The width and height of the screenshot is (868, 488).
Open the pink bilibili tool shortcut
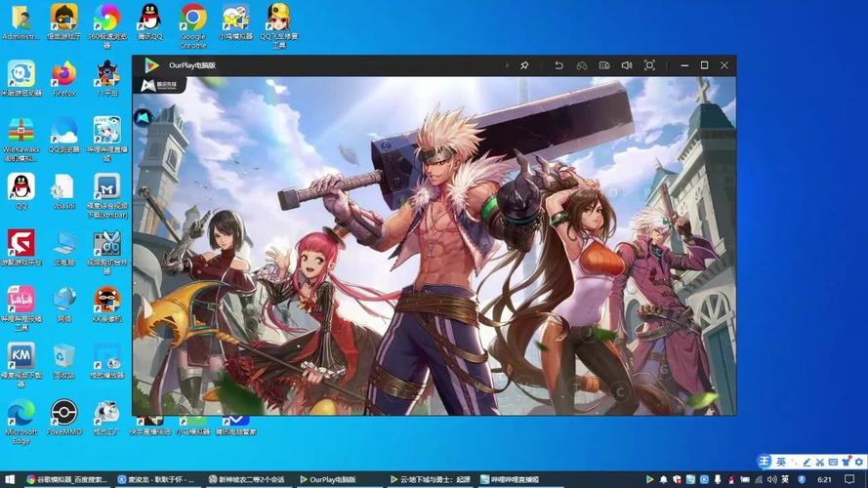(x=21, y=307)
